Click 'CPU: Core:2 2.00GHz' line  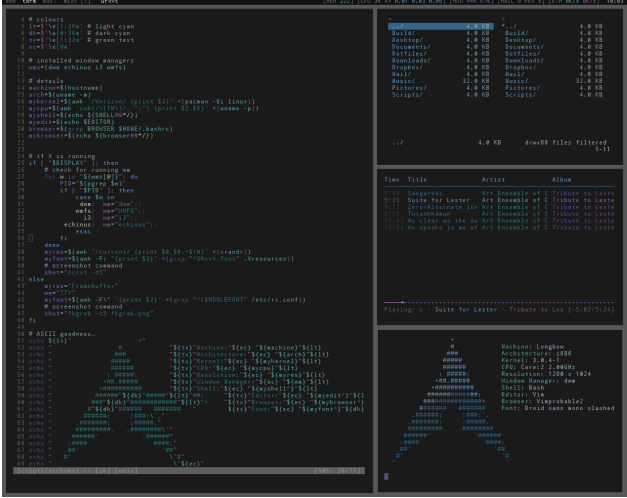pos(538,367)
